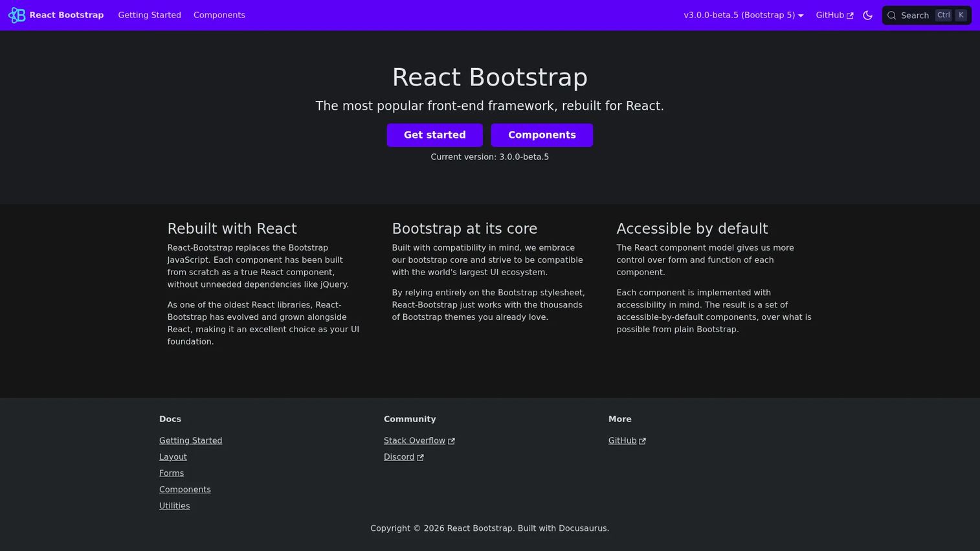
Task: Click the 'Bootstrap at its core' heading
Action: (x=465, y=229)
